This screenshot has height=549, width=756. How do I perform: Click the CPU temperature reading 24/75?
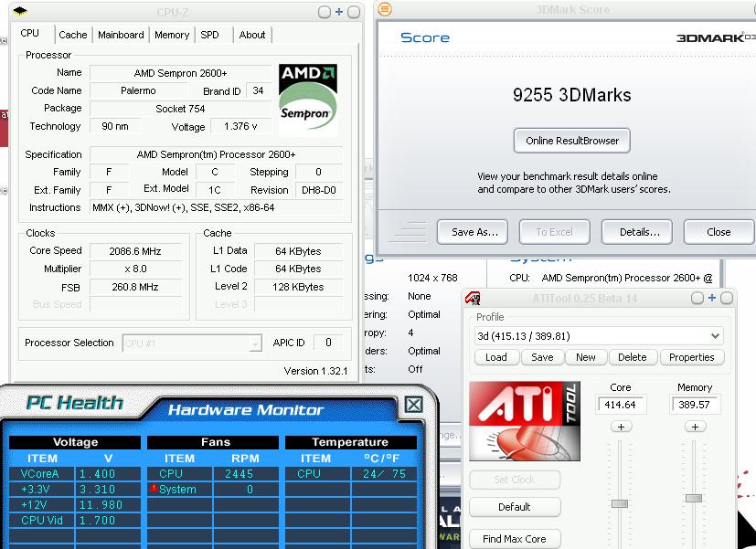(x=384, y=474)
